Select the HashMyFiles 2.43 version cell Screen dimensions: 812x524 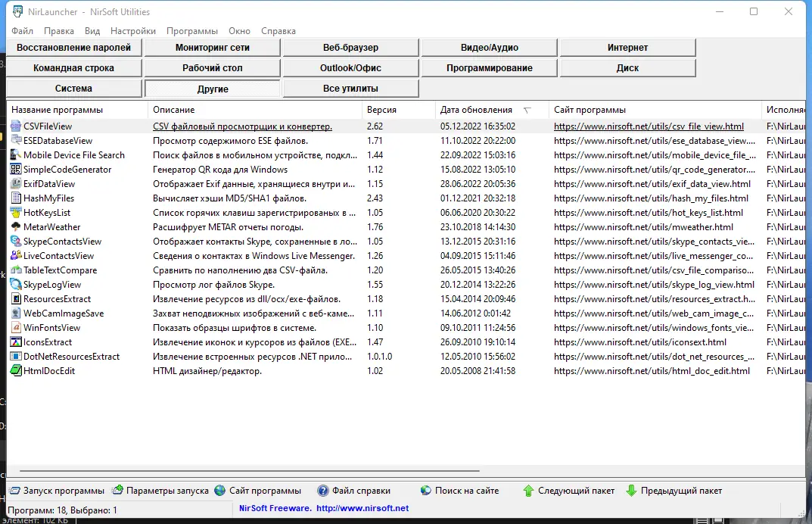pyautogui.click(x=375, y=198)
